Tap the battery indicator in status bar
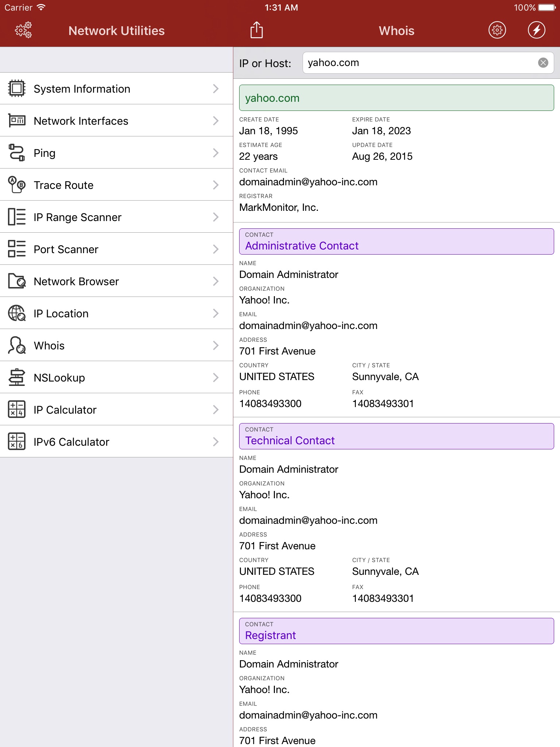 point(547,7)
